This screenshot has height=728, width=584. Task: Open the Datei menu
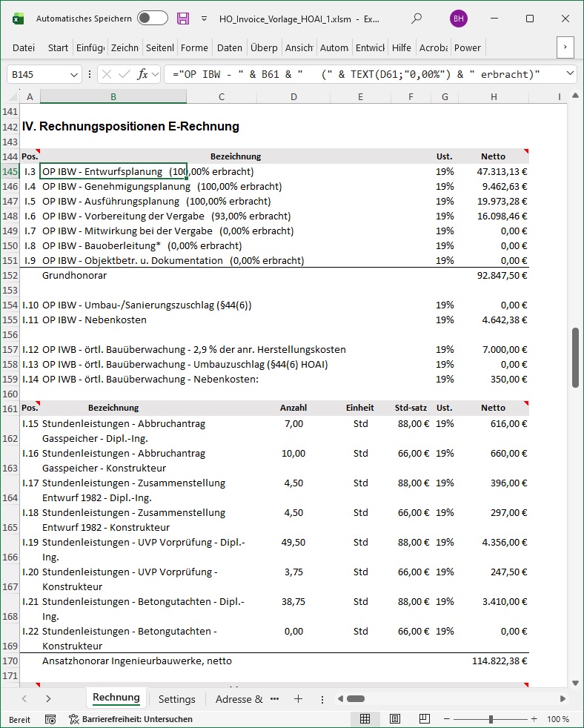point(24,48)
